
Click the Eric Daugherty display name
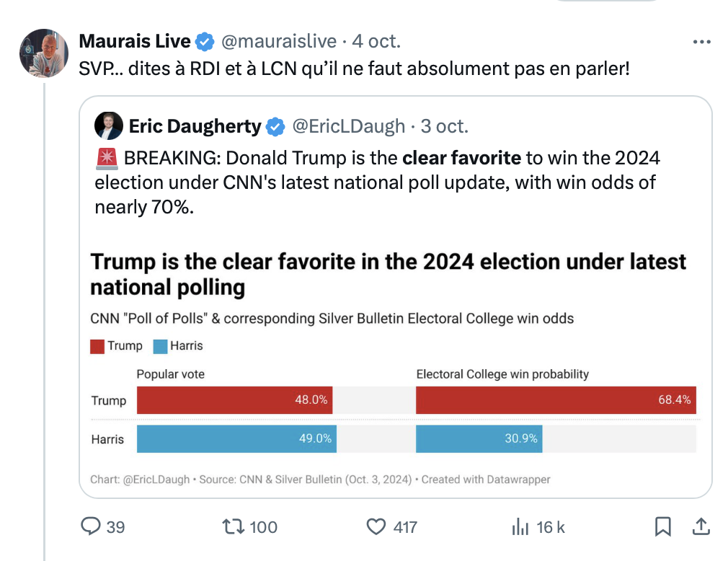(x=195, y=126)
